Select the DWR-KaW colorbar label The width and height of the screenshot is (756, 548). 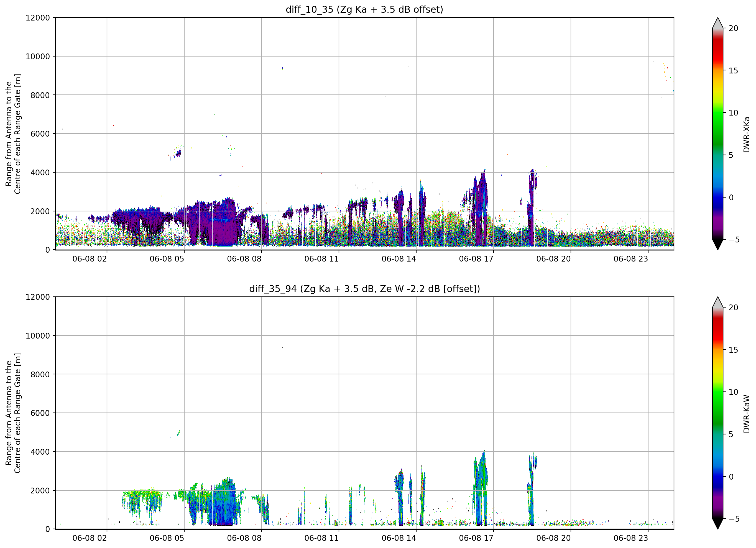(x=746, y=414)
